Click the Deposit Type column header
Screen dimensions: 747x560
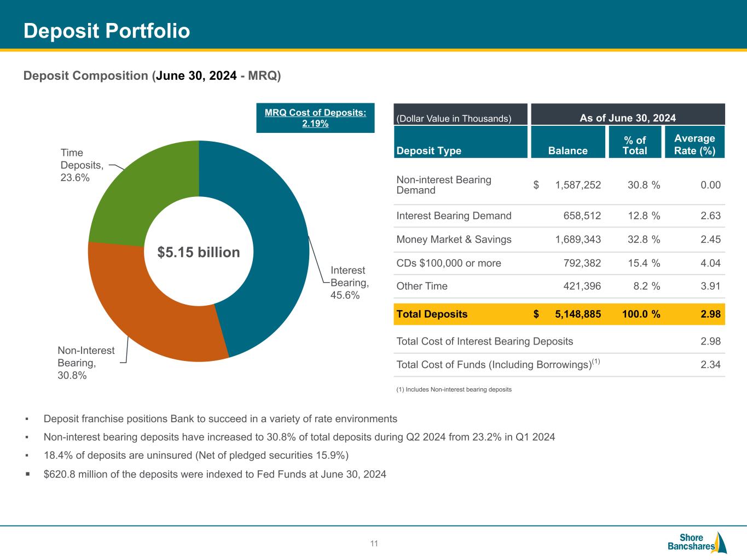point(428,150)
